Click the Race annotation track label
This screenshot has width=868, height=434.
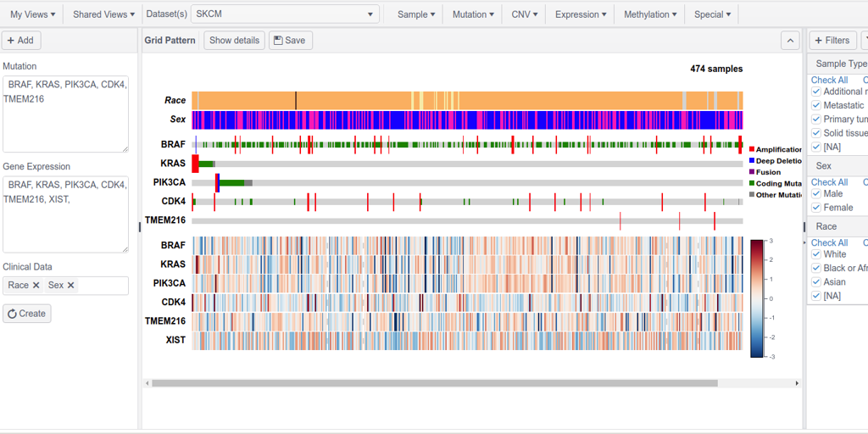tap(175, 101)
